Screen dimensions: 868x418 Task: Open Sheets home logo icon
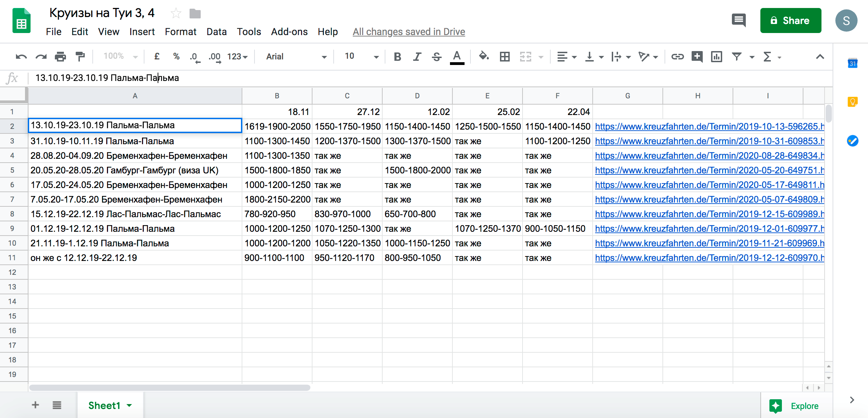point(22,21)
